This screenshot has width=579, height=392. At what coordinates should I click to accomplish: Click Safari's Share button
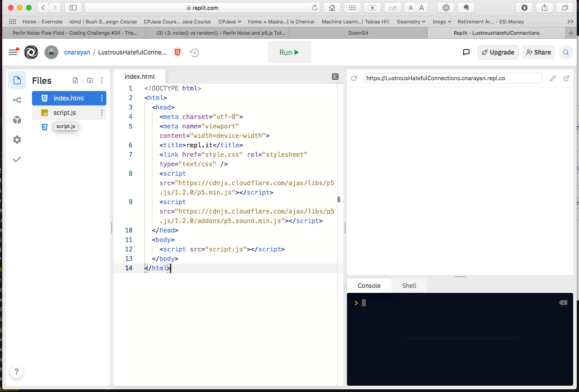[544, 8]
